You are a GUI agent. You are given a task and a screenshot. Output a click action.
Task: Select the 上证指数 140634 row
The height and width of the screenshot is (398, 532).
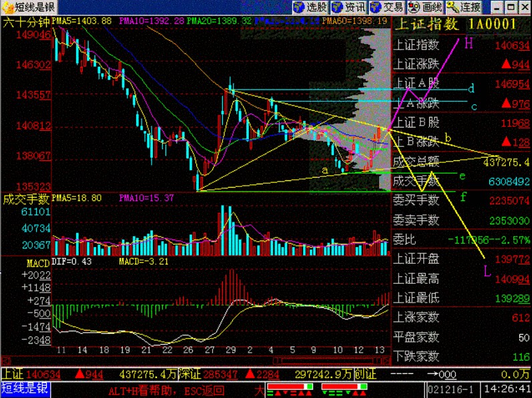(x=461, y=45)
